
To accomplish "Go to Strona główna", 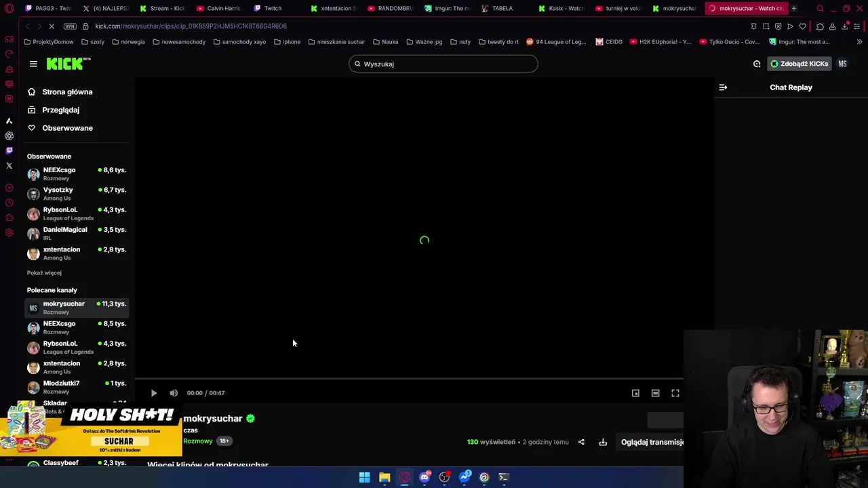I will point(67,91).
